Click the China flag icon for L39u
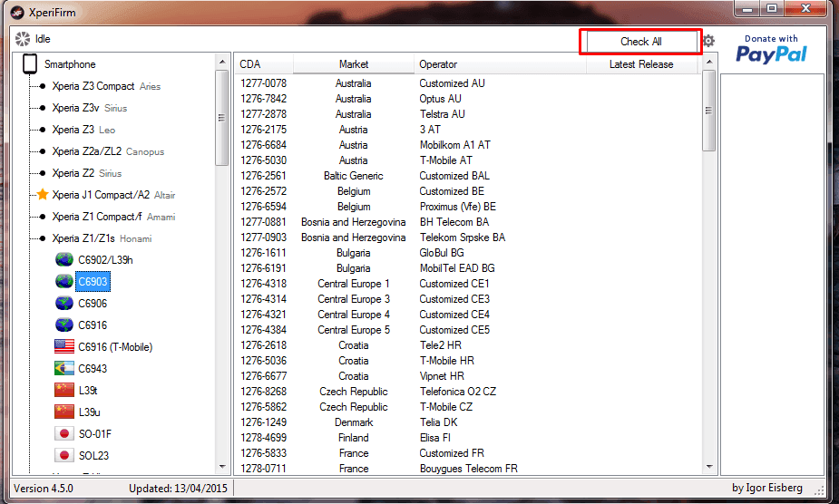 click(64, 412)
